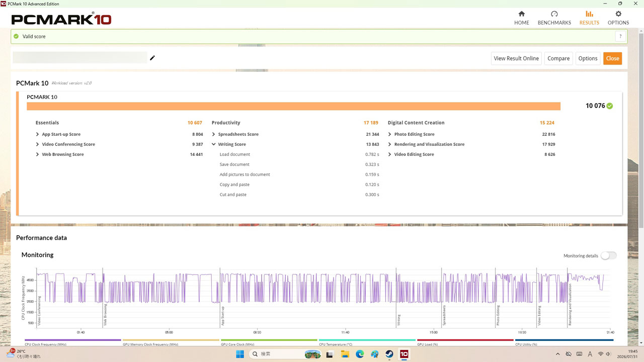This screenshot has width=644, height=362.
Task: Click the PCMark 10 taskbar icon
Action: pyautogui.click(x=404, y=354)
